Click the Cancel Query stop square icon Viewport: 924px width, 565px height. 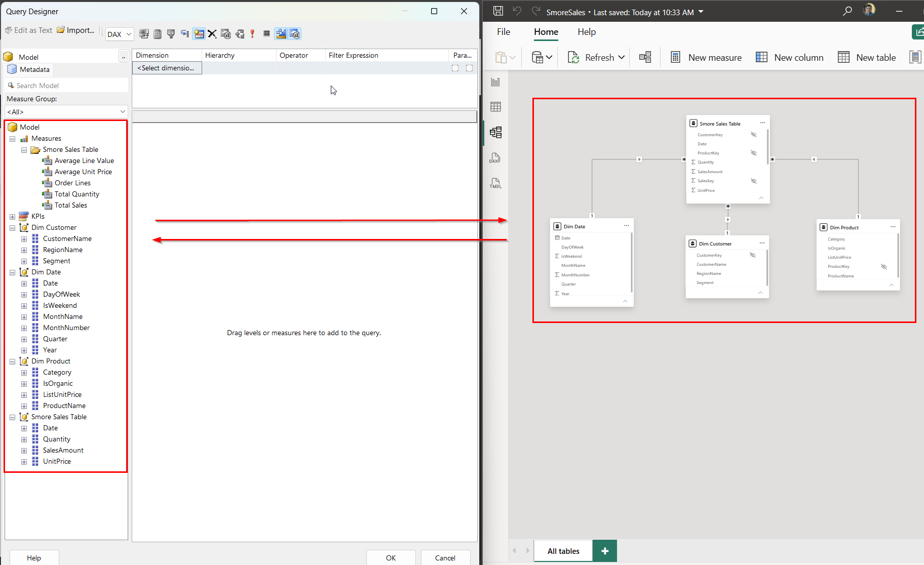coord(266,34)
